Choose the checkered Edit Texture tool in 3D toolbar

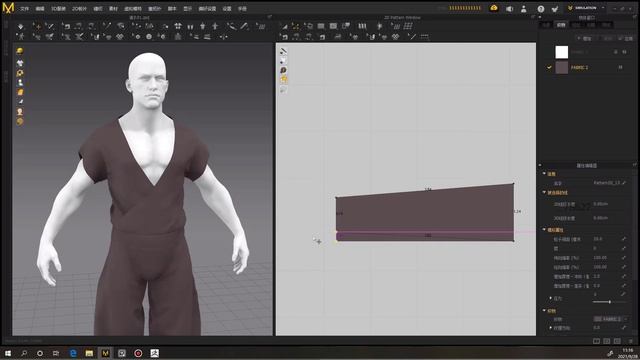120,37
